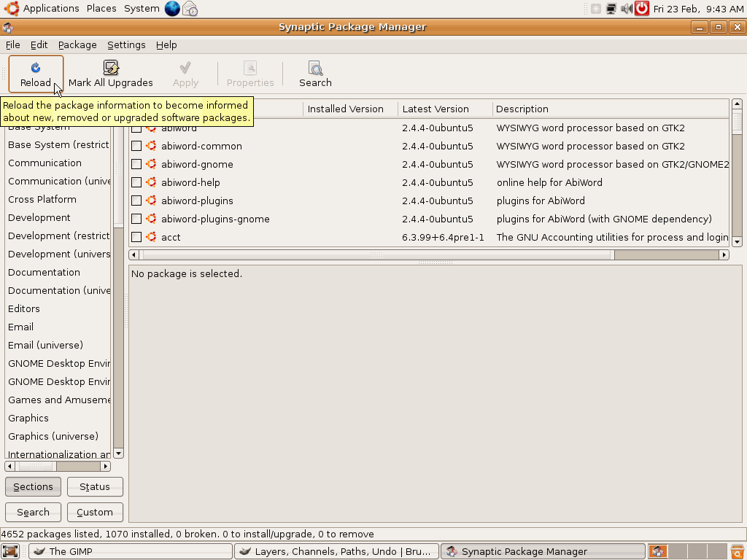Toggle the abiword-plugins checkbox
The height and width of the screenshot is (560, 747).
[136, 201]
